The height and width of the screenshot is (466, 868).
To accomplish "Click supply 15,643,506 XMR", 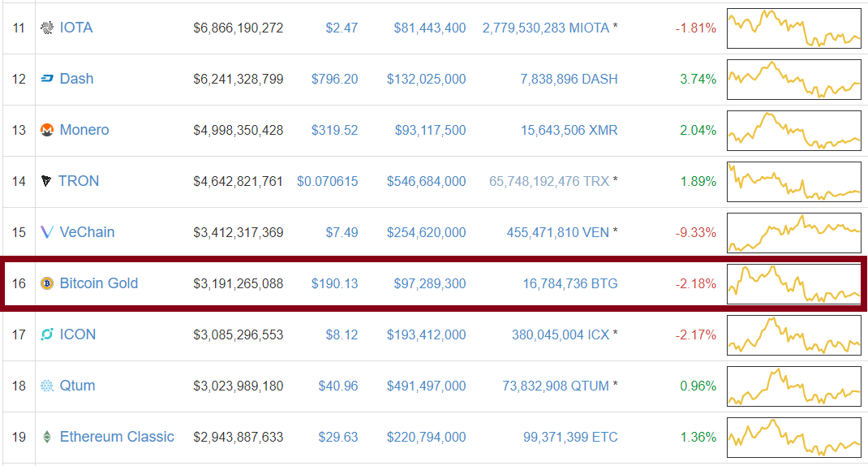I will pyautogui.click(x=569, y=130).
